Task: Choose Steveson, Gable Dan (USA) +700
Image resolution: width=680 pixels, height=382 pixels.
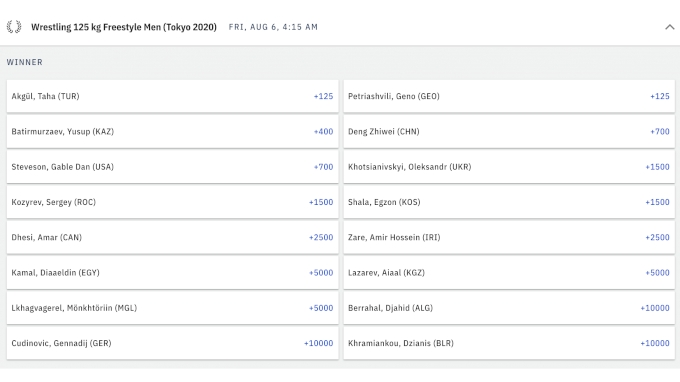Action: pyautogui.click(x=173, y=167)
